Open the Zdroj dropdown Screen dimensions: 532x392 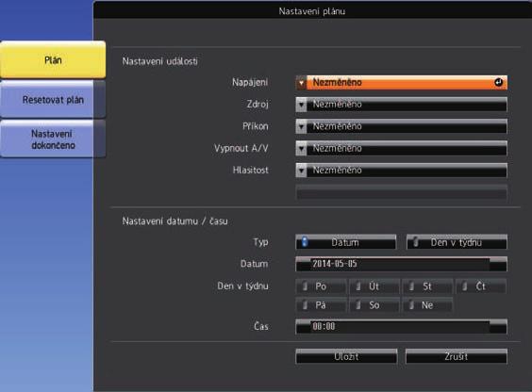coord(402,105)
